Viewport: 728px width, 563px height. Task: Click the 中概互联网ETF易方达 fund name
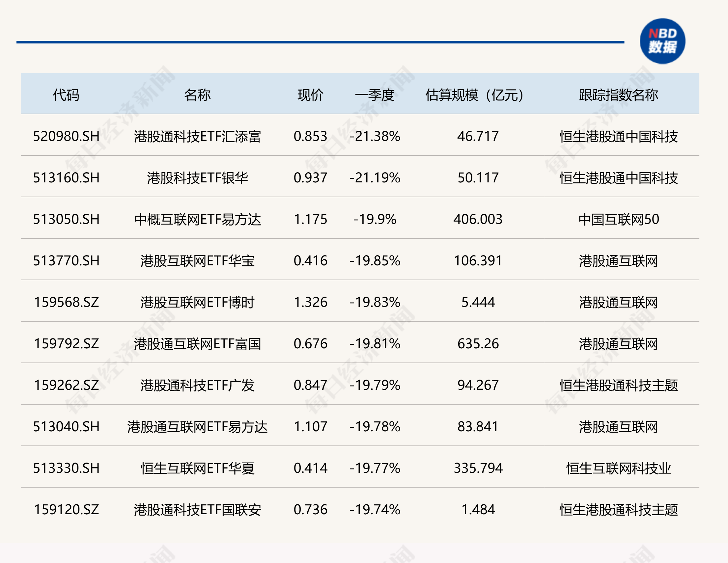[197, 219]
